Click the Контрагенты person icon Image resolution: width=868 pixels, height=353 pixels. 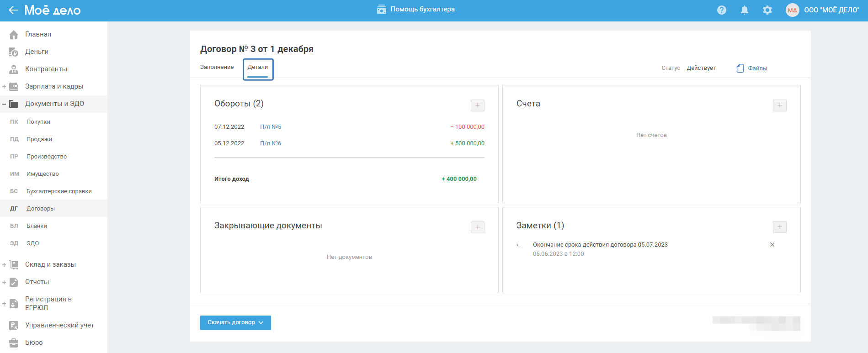click(14, 69)
